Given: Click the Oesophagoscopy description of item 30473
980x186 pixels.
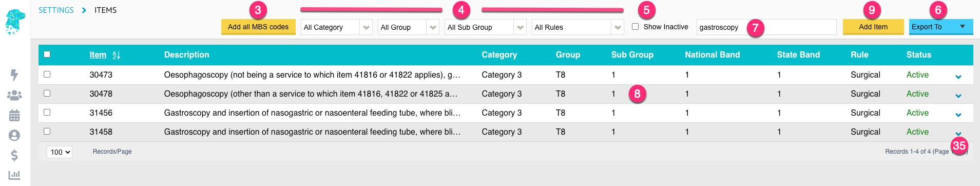Looking at the screenshot, I should tap(312, 75).
